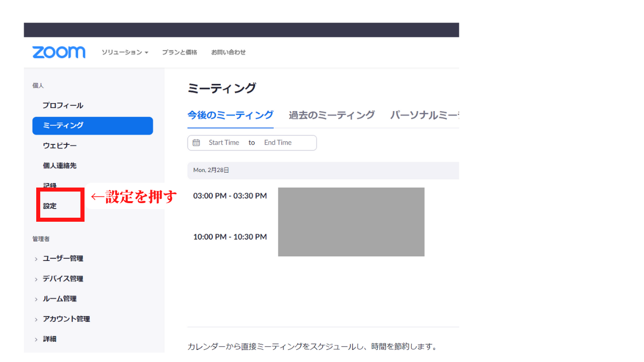
Task: Click the Zoom logo
Action: (59, 52)
